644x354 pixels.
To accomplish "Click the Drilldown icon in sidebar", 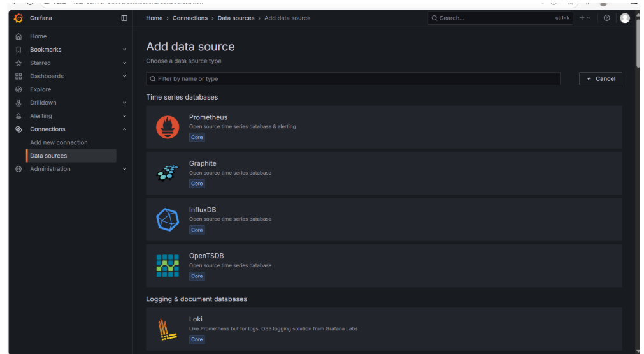I will (18, 103).
